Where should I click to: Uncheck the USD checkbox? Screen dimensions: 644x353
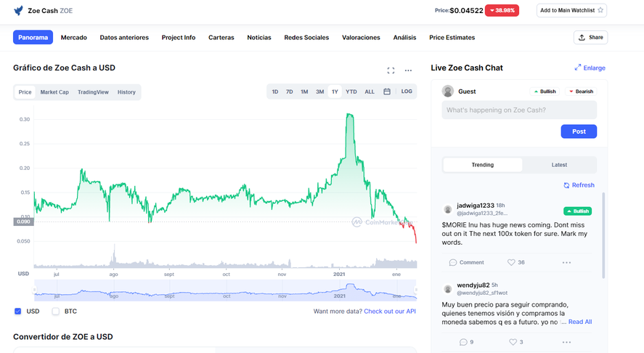coord(17,311)
